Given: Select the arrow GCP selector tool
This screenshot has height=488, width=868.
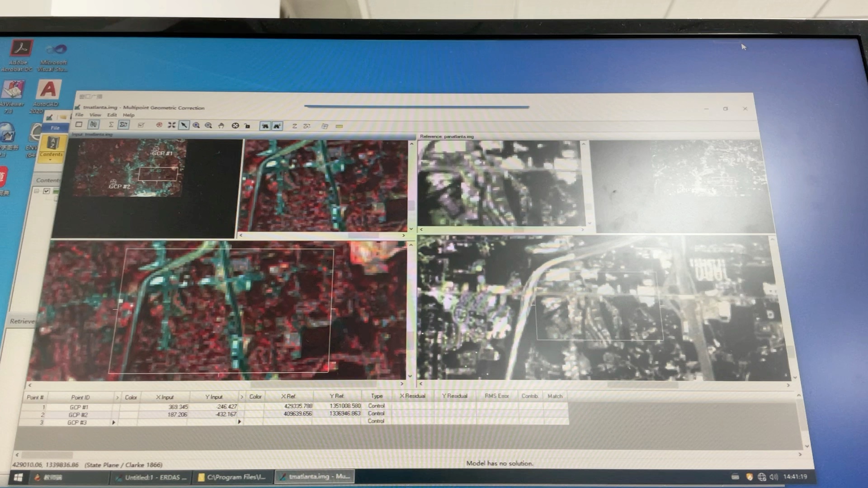Looking at the screenshot, I should [x=184, y=125].
